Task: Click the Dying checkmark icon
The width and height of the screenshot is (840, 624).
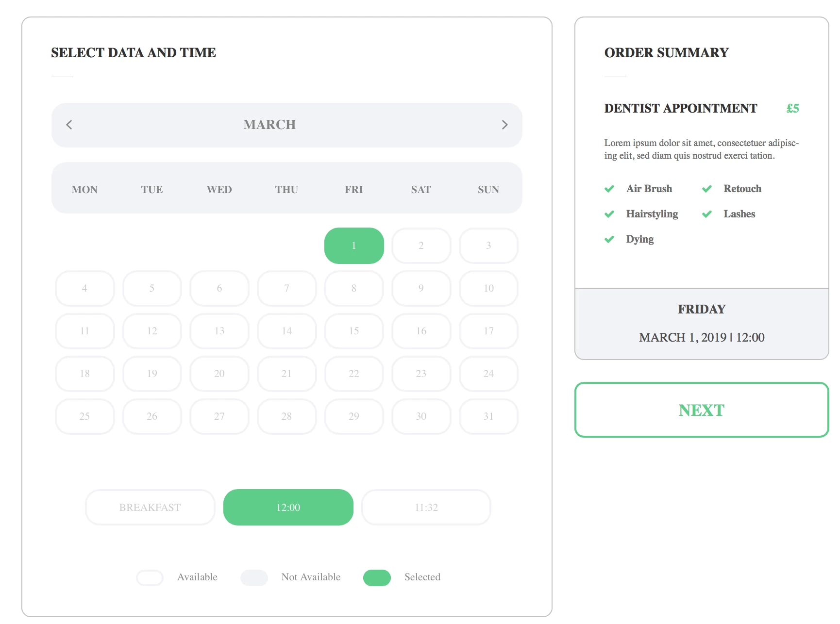Action: 609,239
